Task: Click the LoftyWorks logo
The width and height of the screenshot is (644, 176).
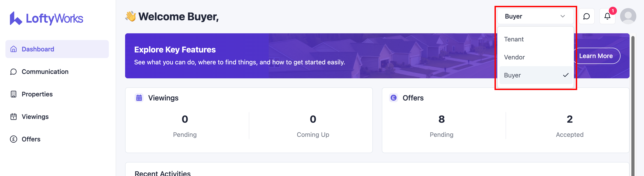Action: tap(47, 18)
